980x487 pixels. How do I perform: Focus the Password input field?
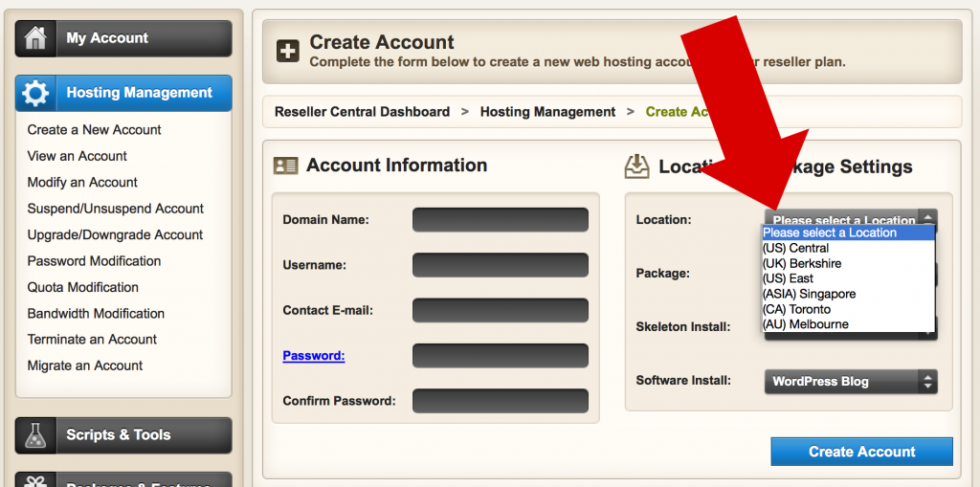click(500, 356)
